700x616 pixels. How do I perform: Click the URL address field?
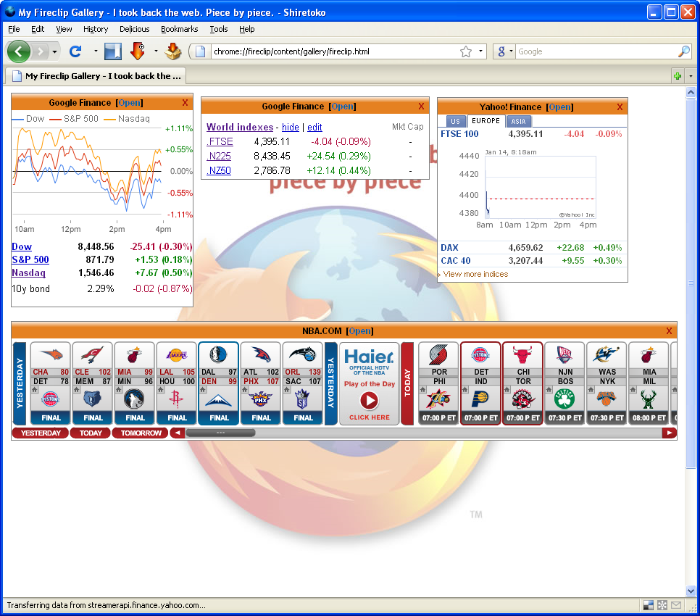point(335,51)
